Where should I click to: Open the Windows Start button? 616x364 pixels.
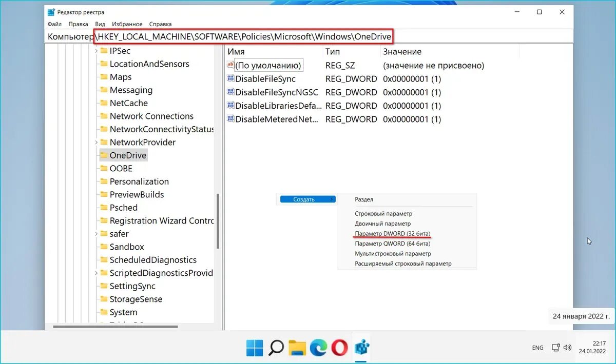point(255,348)
